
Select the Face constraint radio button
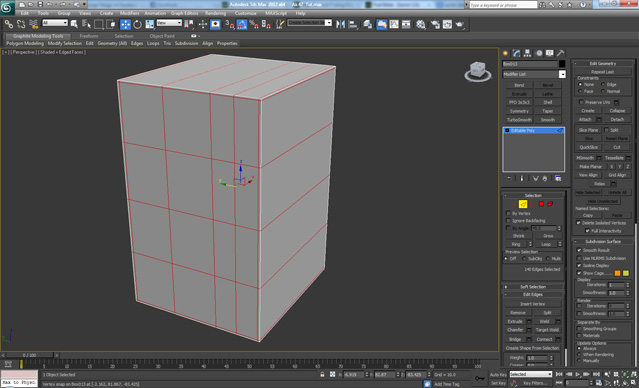tap(580, 91)
